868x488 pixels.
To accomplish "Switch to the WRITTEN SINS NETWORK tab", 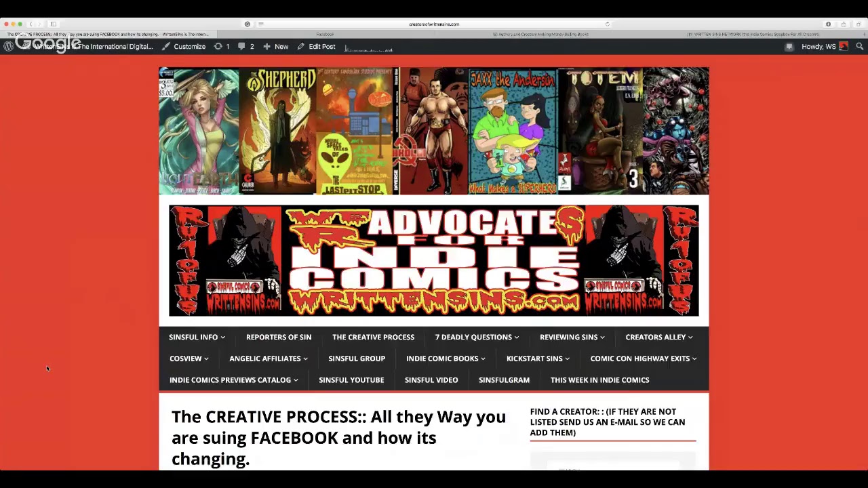I will [753, 34].
